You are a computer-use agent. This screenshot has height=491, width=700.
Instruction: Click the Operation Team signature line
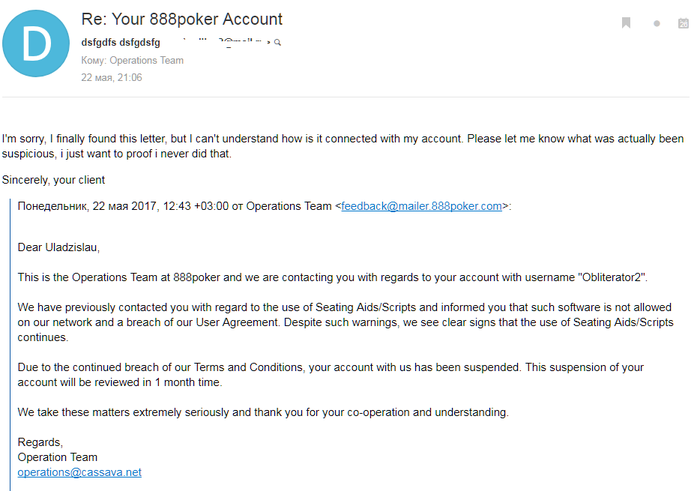coord(57,457)
